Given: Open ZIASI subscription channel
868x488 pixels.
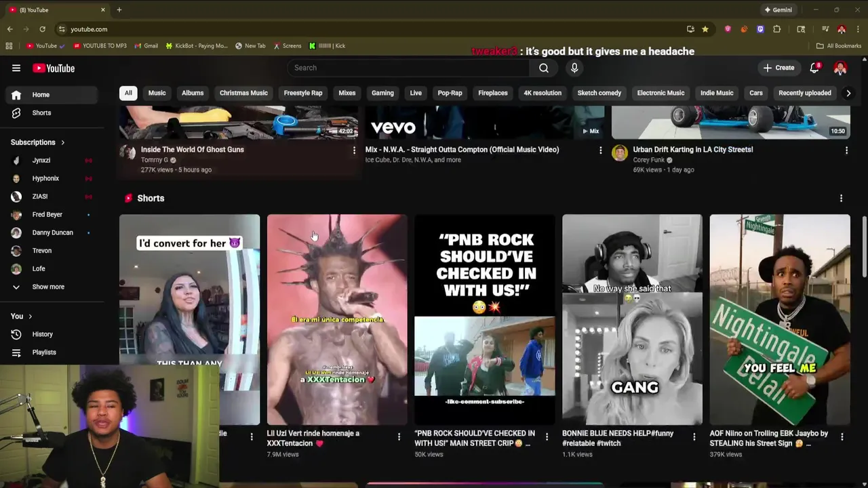Looking at the screenshot, I should click(x=52, y=197).
